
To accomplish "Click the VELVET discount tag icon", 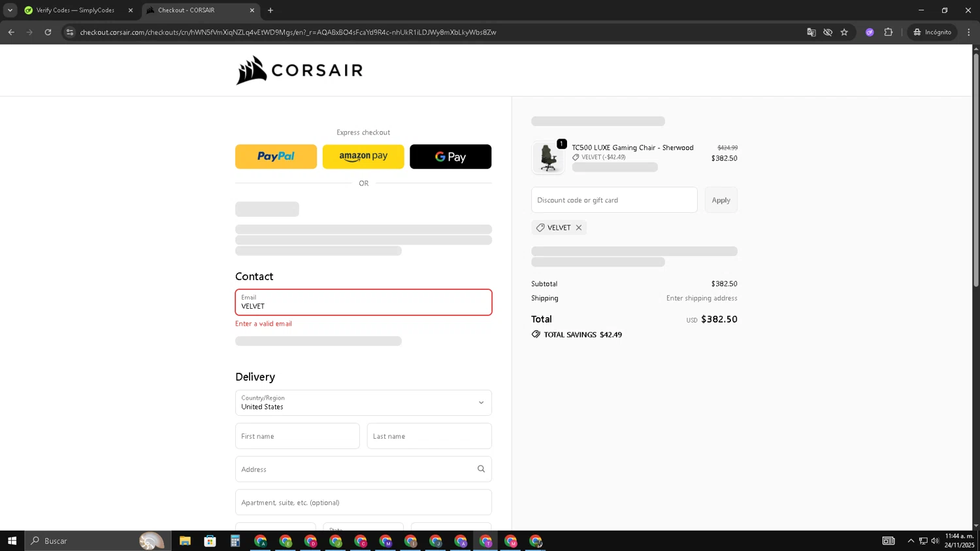I will [x=540, y=228].
